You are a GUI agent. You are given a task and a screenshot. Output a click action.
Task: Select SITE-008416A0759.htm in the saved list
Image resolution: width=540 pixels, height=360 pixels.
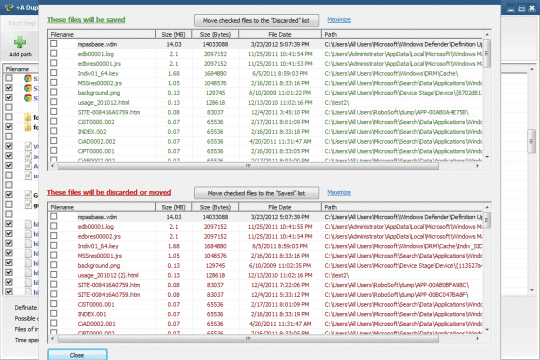[108, 112]
